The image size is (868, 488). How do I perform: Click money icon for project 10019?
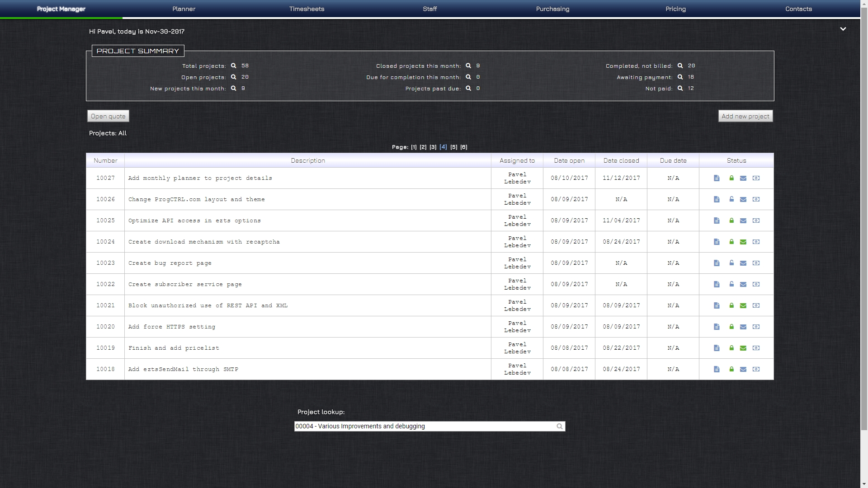click(x=756, y=348)
